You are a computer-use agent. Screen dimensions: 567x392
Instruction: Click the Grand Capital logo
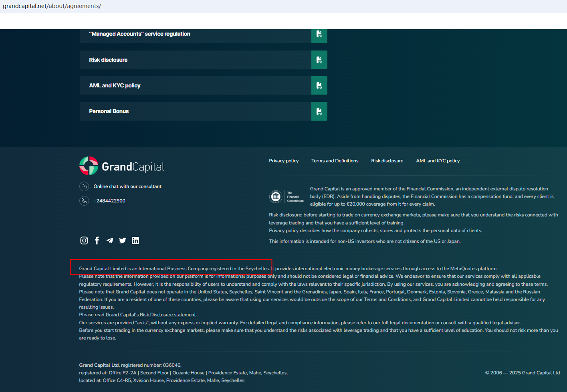click(x=122, y=166)
